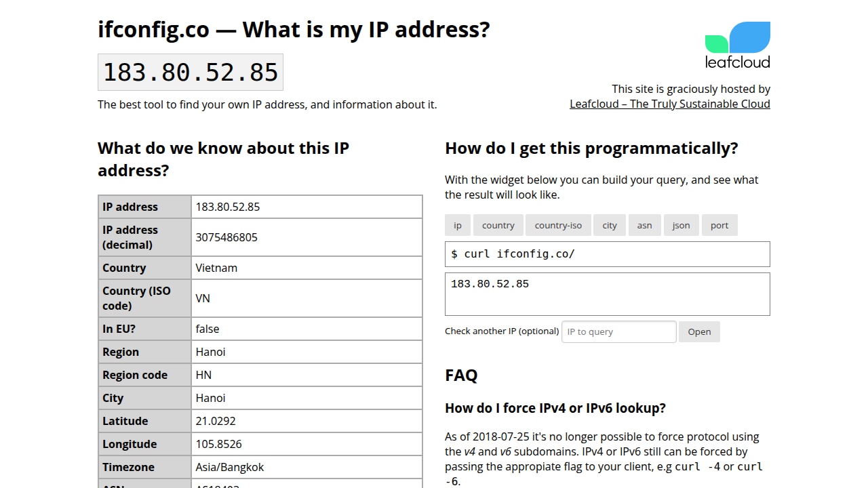This screenshot has height=488, width=868.
Task: Click the Country value Vietnam
Action: (216, 268)
